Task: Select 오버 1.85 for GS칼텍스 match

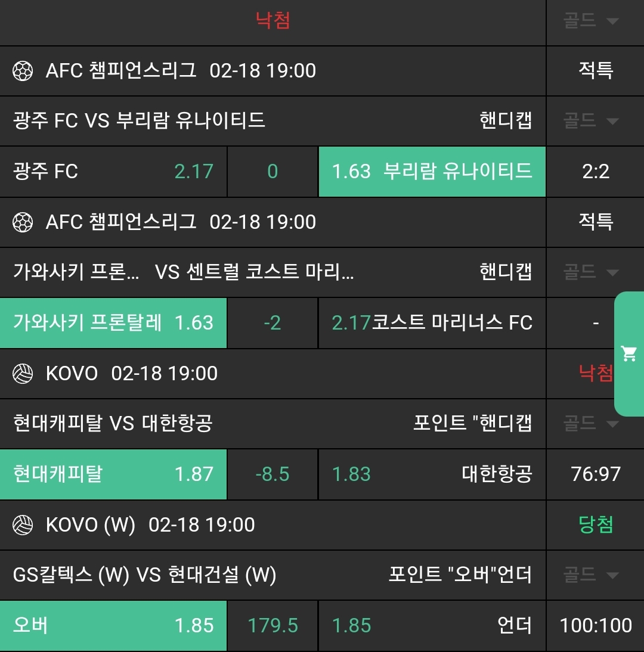Action: 113,626
